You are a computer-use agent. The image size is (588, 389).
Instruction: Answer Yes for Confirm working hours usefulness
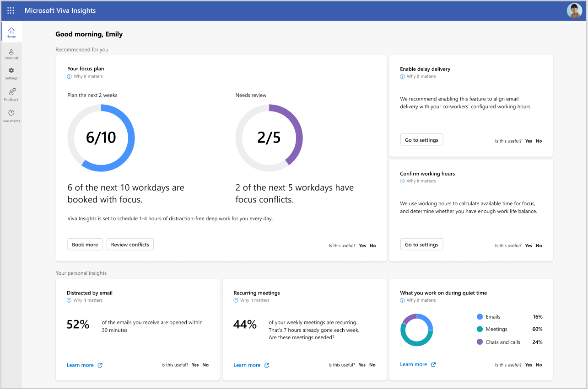[529, 246]
